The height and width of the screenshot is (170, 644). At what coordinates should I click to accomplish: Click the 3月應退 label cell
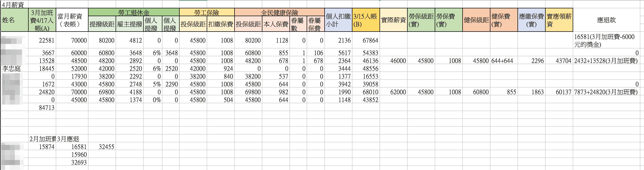[x=72, y=139]
